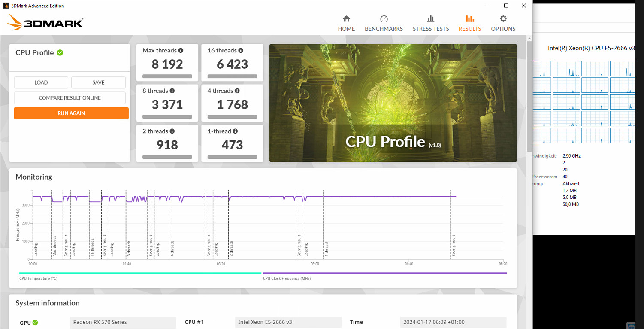
Task: Click the 5,0 MB value in Task Manager
Action: coord(569,197)
